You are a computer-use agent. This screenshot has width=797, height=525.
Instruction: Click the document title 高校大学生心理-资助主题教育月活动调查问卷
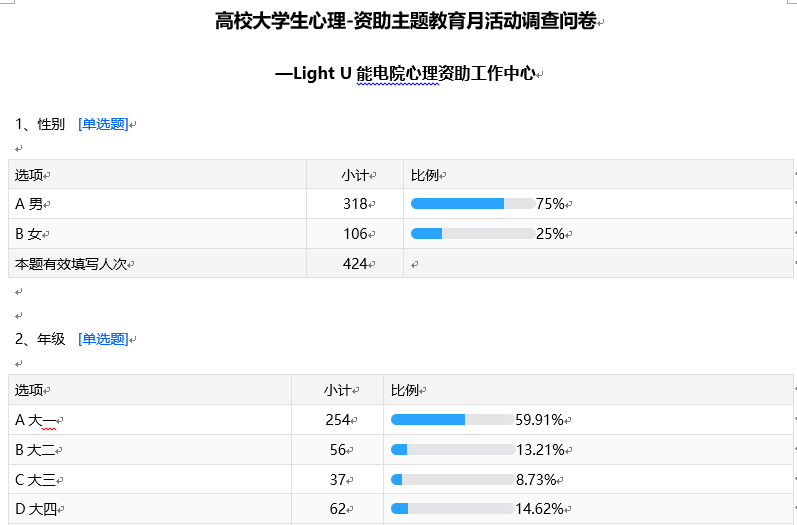coord(407,21)
